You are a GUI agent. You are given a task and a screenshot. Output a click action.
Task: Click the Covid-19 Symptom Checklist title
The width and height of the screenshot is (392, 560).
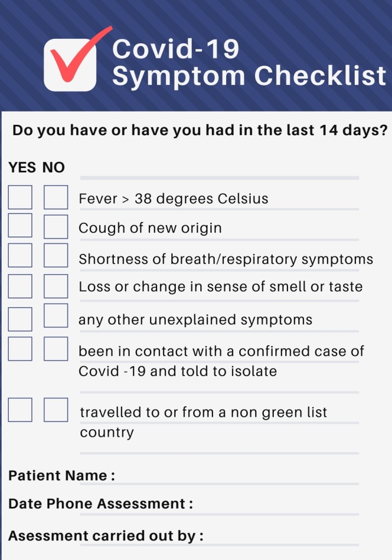pyautogui.click(x=249, y=63)
